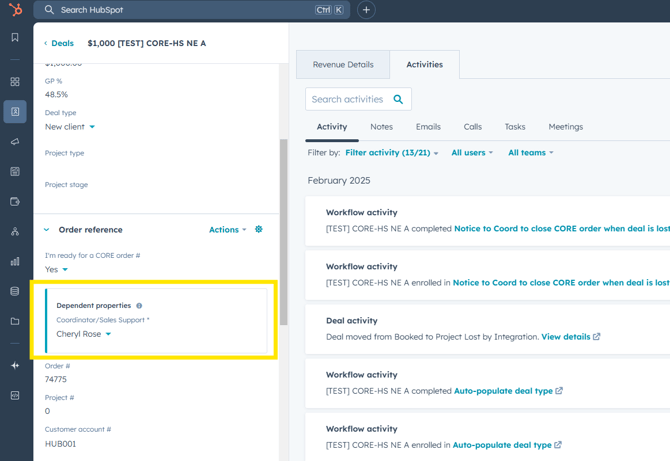670x461 pixels.
Task: Open Bookmarks from the left sidebar
Action: pos(15,38)
